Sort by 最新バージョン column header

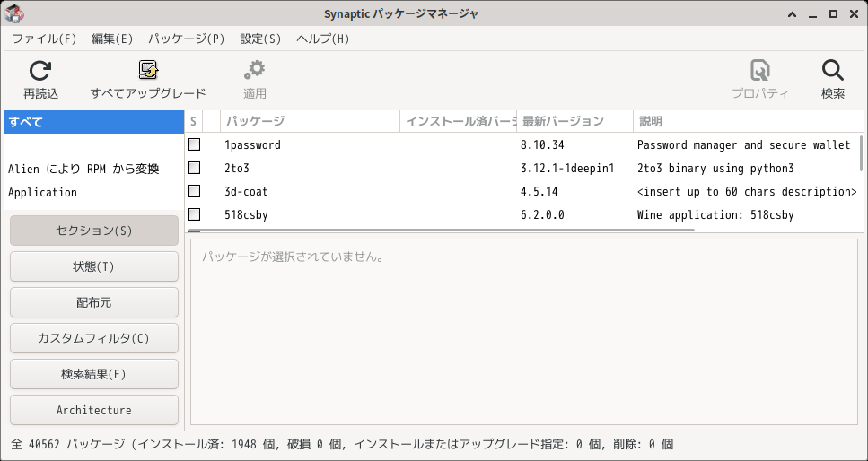574,121
